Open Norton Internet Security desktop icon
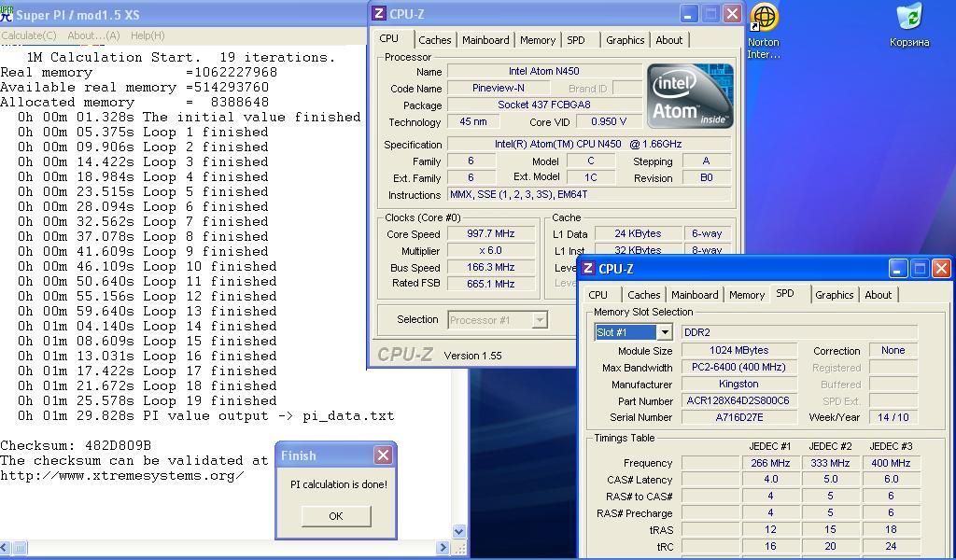Image resolution: width=956 pixels, height=560 pixels. [764, 32]
